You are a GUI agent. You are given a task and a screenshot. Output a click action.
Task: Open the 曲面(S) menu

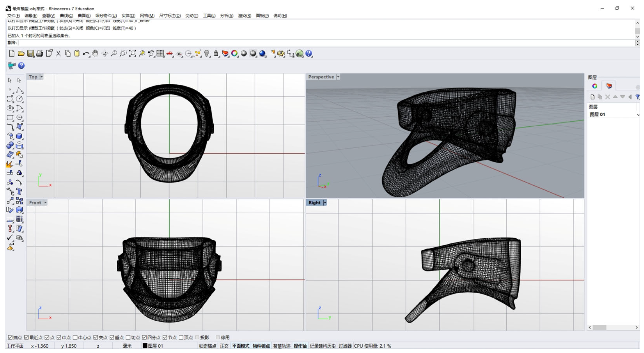(x=84, y=16)
